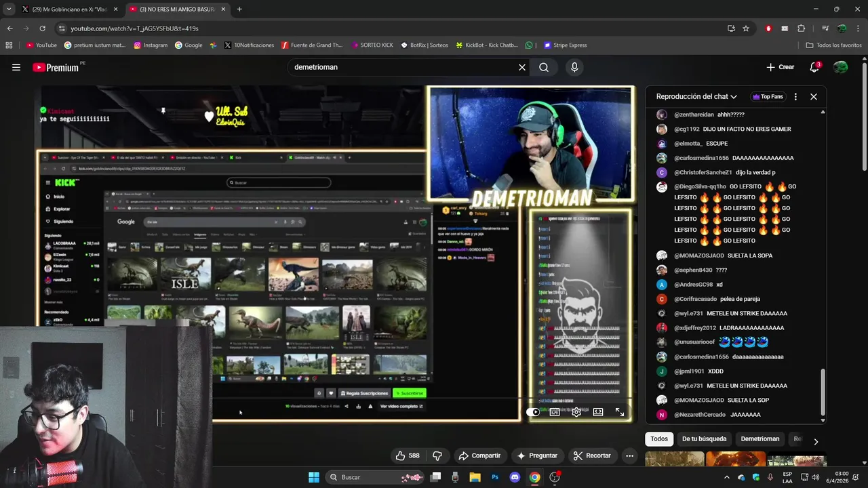Show next recommendation chips arrow
The height and width of the screenshot is (488, 868).
pyautogui.click(x=816, y=441)
